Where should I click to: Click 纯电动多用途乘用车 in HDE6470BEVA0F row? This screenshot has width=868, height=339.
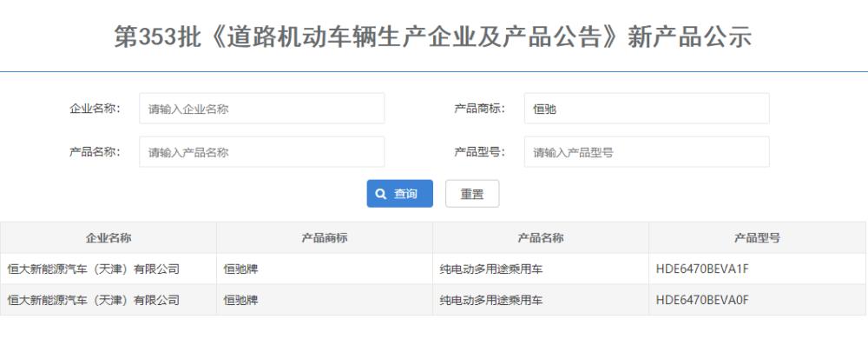pyautogui.click(x=491, y=300)
